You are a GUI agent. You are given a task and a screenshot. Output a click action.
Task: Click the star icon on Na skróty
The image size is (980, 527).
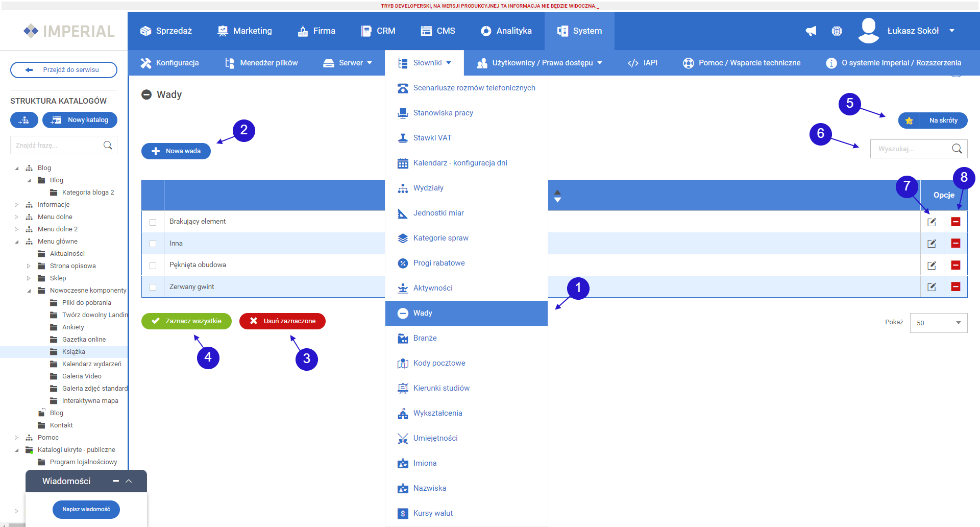click(x=909, y=121)
